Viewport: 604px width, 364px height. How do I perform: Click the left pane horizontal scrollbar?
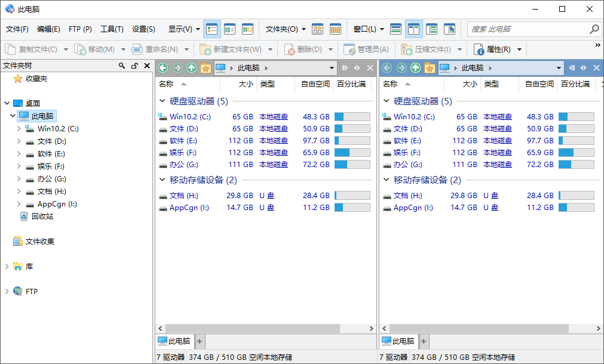[265, 328]
